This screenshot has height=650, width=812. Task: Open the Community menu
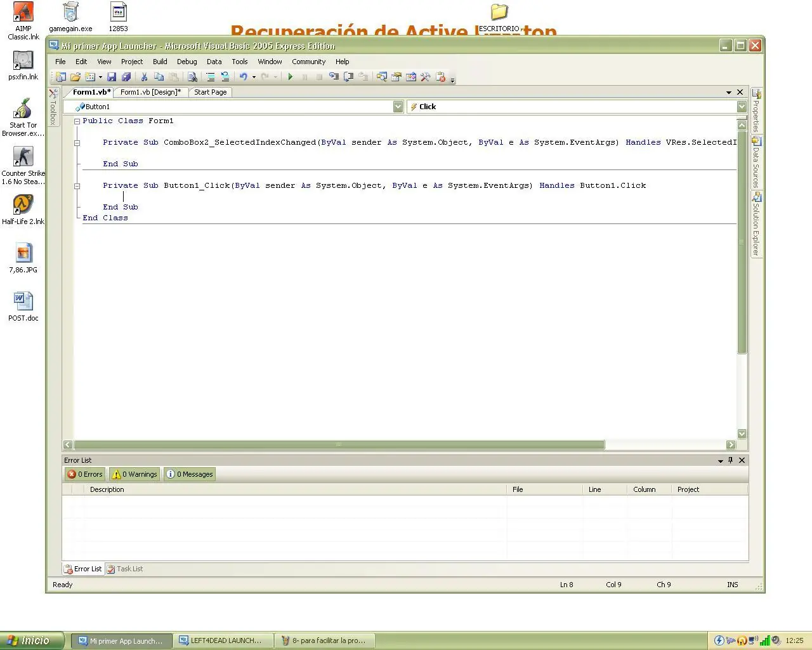[x=308, y=62]
